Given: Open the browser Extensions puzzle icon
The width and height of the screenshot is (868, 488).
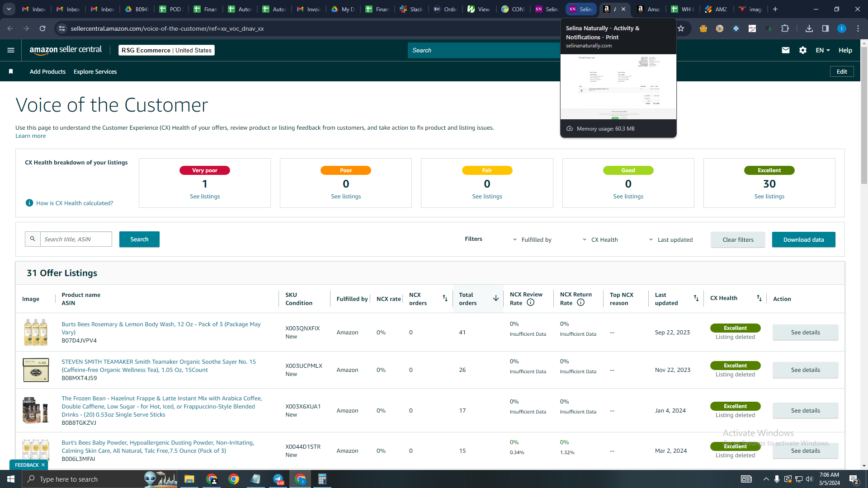Looking at the screenshot, I should (x=785, y=28).
